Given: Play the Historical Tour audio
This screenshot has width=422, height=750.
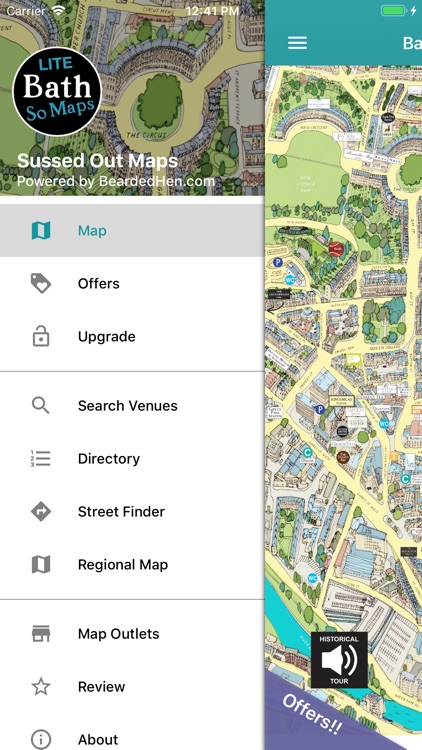Looking at the screenshot, I should (339, 660).
